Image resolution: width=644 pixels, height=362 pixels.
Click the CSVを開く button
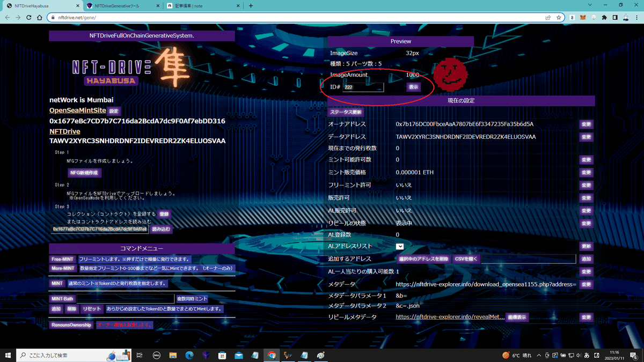click(467, 259)
